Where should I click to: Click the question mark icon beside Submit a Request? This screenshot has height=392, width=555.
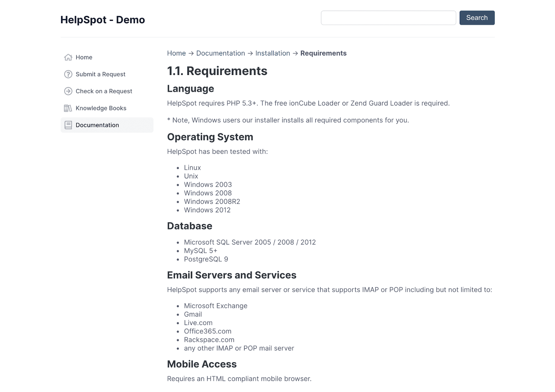(68, 74)
